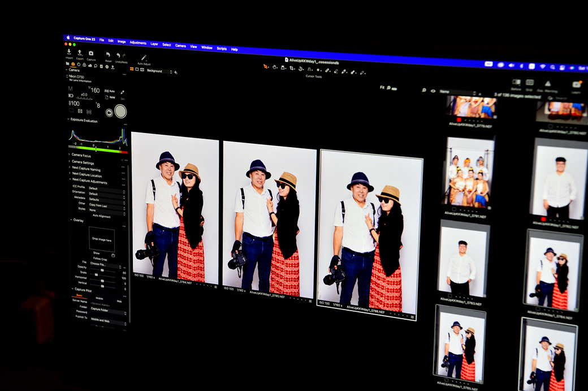This screenshot has height=391, width=588.
Task: Open the Background layer dropdown
Action: click(159, 71)
